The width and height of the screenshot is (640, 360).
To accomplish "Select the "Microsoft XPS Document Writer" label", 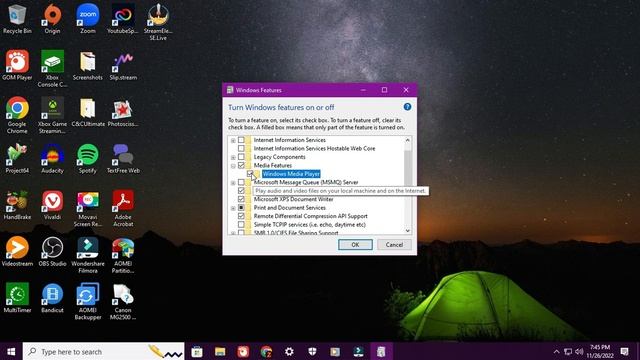I will [x=293, y=199].
